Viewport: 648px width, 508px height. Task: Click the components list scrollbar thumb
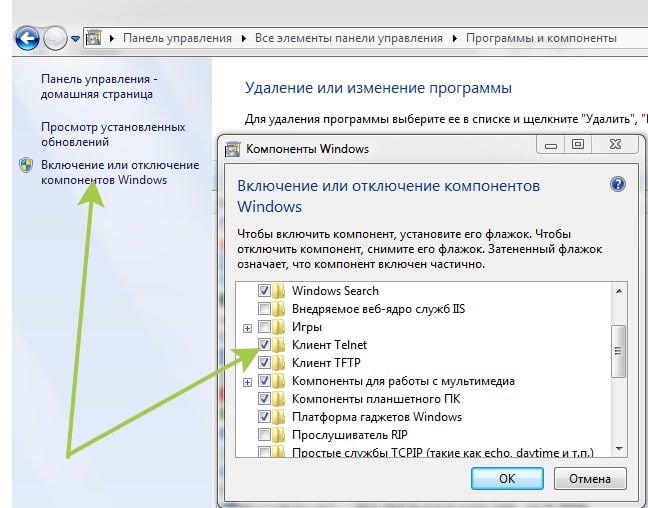point(618,351)
